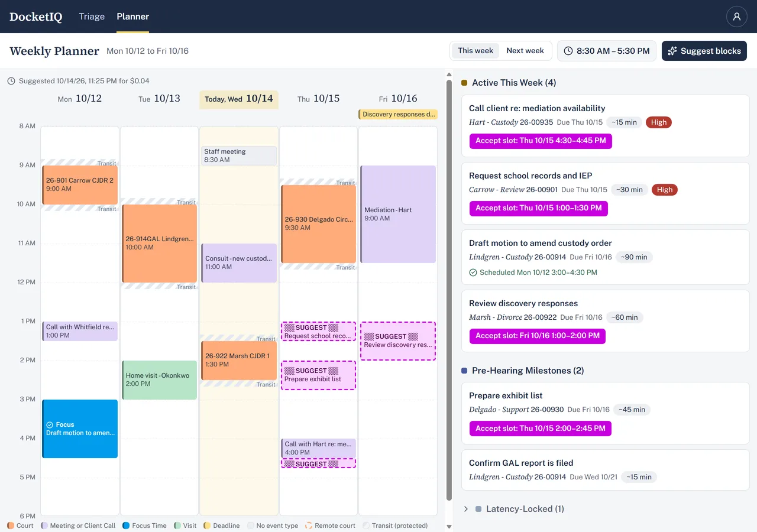The image size is (757, 532).
Task: Expand the Latency-Locked section chevron
Action: [x=466, y=509]
